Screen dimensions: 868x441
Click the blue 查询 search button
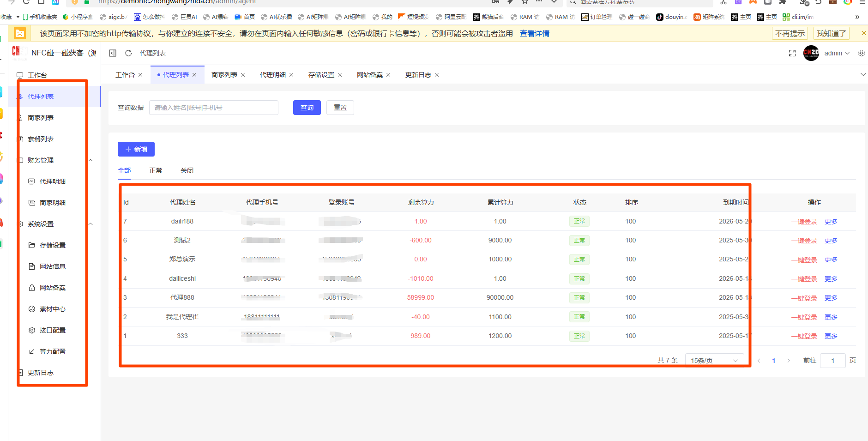coord(307,108)
